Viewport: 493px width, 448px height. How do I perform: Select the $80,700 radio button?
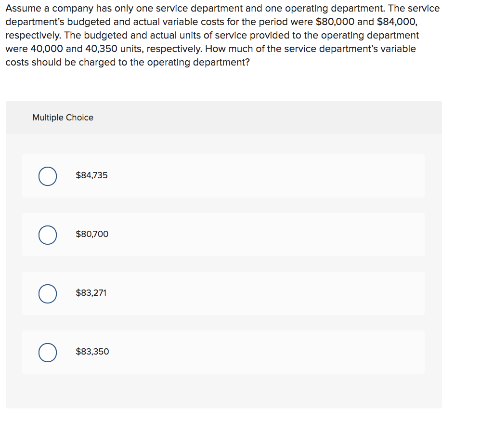[47, 235]
